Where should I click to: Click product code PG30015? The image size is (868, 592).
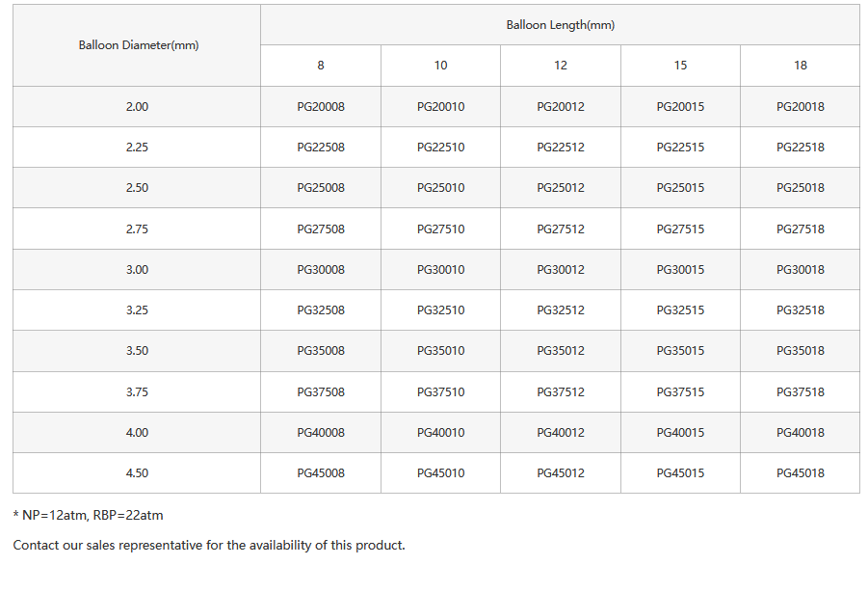coord(680,270)
